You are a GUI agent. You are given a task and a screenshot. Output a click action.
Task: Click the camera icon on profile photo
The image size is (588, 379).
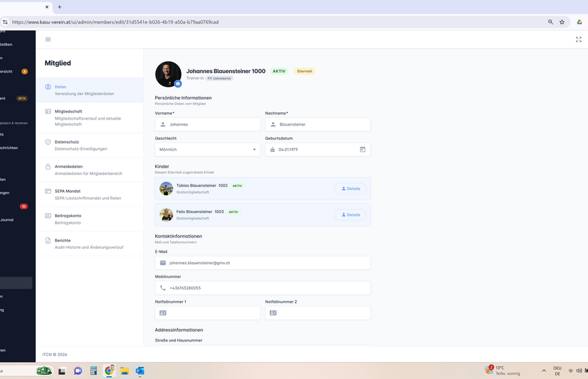(178, 84)
